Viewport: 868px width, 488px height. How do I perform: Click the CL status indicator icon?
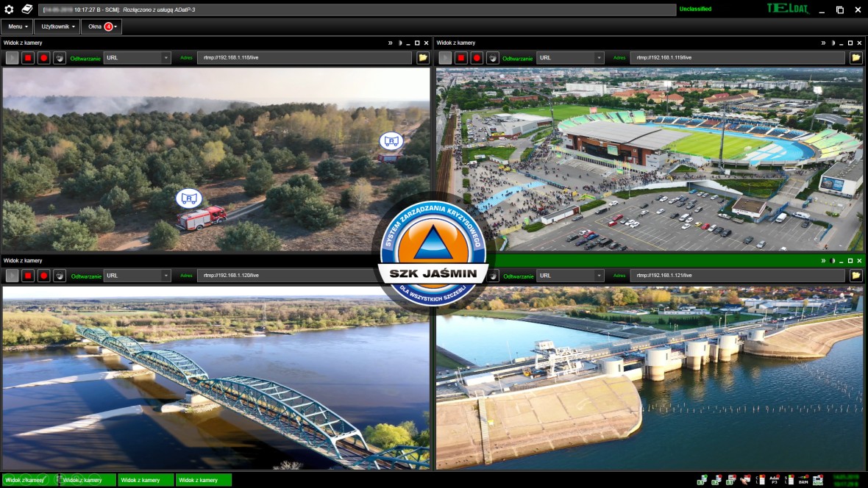[x=760, y=480]
